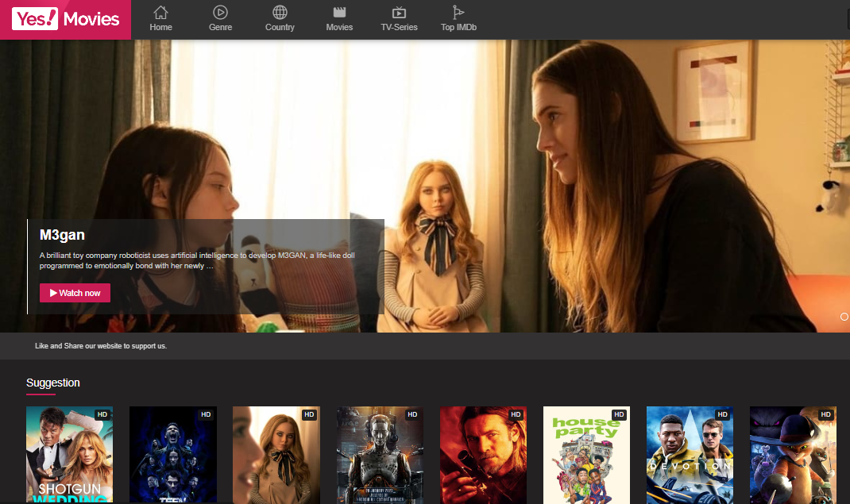The height and width of the screenshot is (504, 850).
Task: Click the Home house icon
Action: pos(161,12)
